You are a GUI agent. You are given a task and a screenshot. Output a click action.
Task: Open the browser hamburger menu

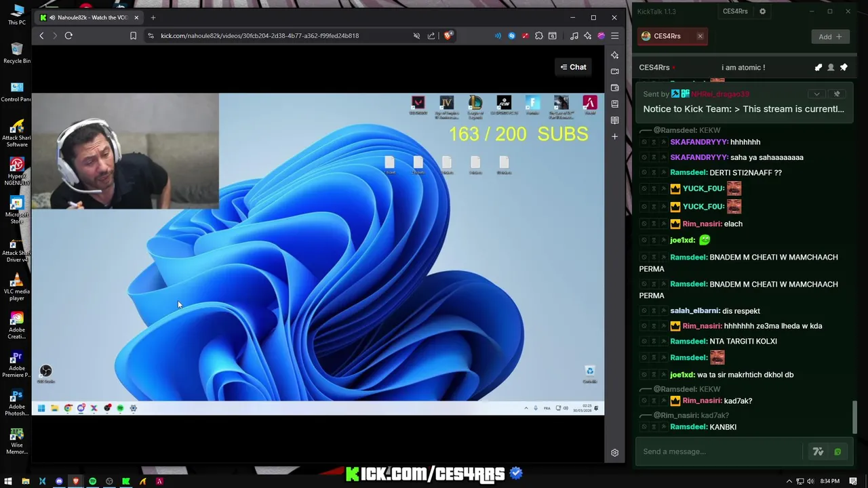pyautogui.click(x=614, y=36)
